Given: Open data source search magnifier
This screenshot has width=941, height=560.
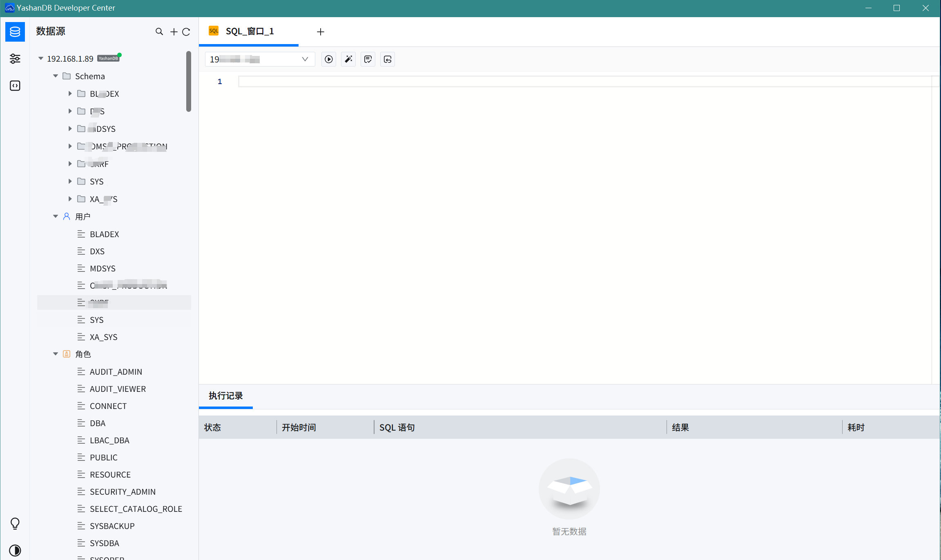Looking at the screenshot, I should (x=159, y=31).
